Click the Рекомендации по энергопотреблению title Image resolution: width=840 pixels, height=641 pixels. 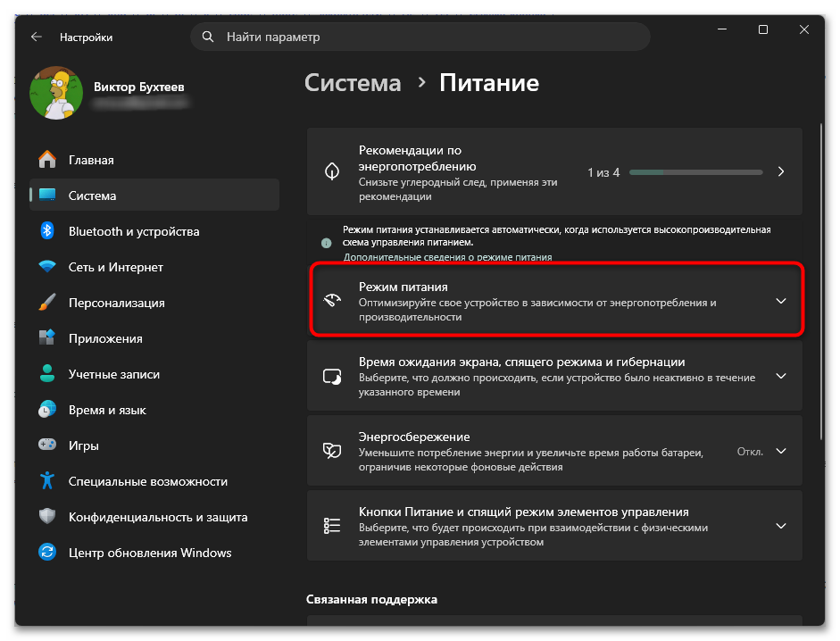click(417, 158)
